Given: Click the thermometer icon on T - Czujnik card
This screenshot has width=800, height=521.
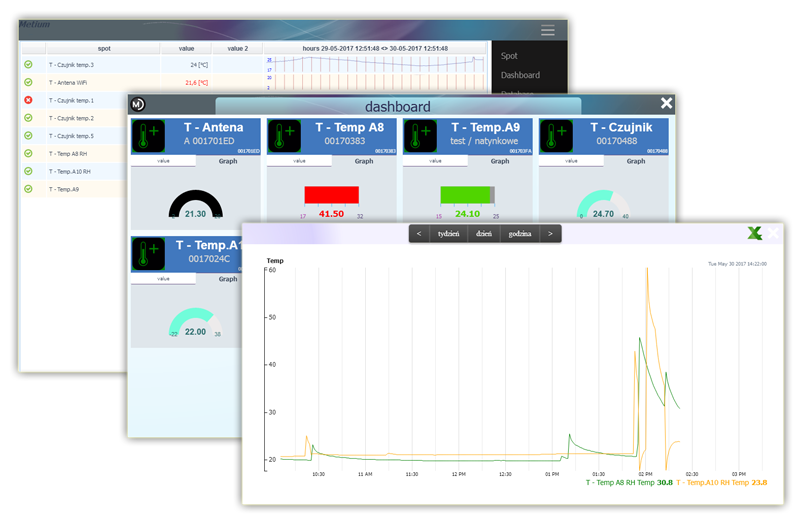Looking at the screenshot, I should tap(556, 135).
